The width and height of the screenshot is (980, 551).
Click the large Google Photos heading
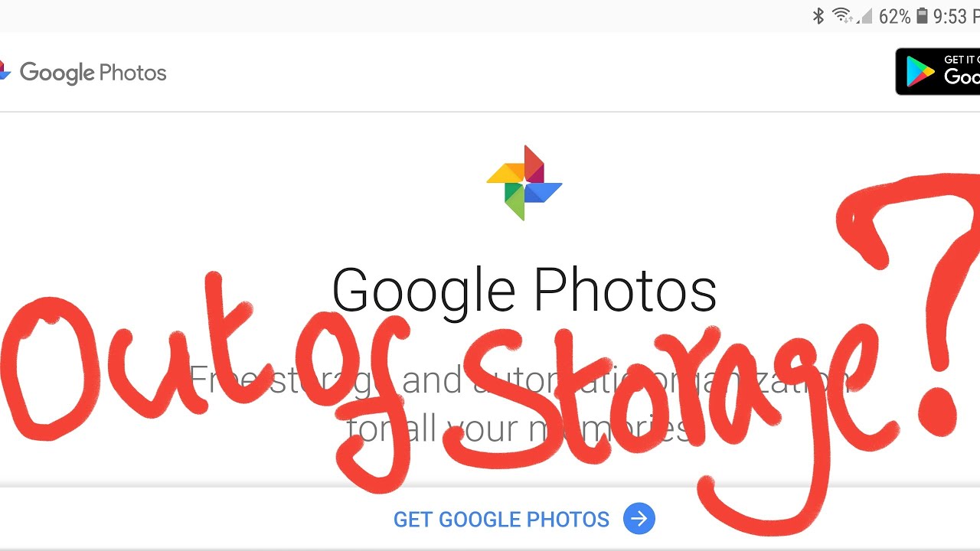524,290
